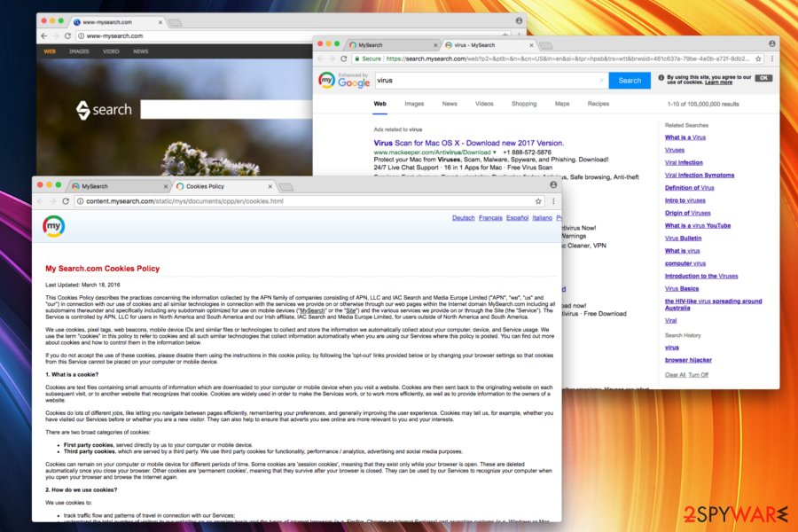The height and width of the screenshot is (532, 798).
Task: Close the 'virus - MySearch' tab
Action: pos(531,45)
